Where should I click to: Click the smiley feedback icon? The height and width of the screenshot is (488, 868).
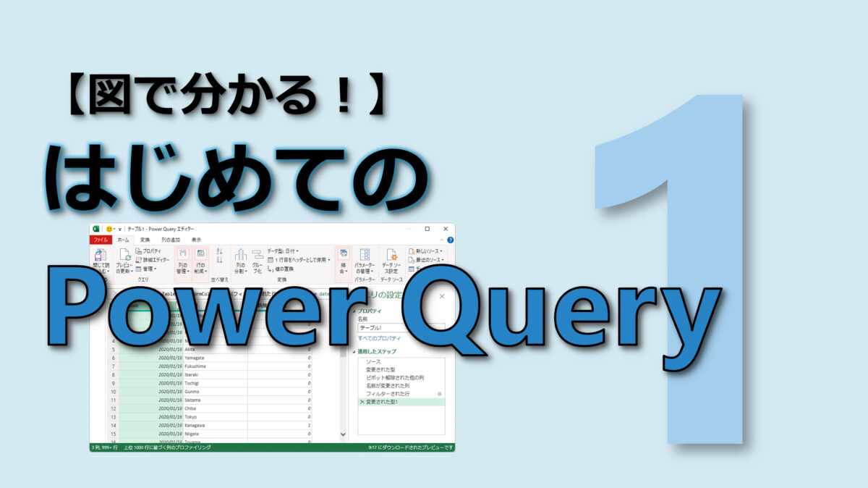coord(109,229)
